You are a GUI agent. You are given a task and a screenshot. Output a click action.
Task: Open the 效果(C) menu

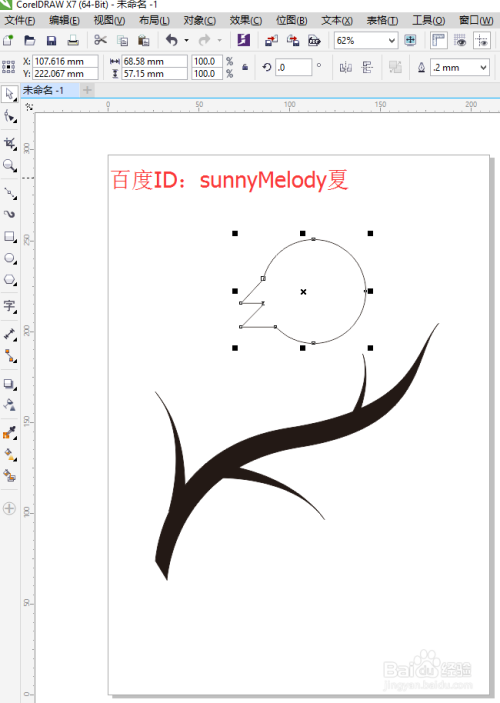(246, 21)
